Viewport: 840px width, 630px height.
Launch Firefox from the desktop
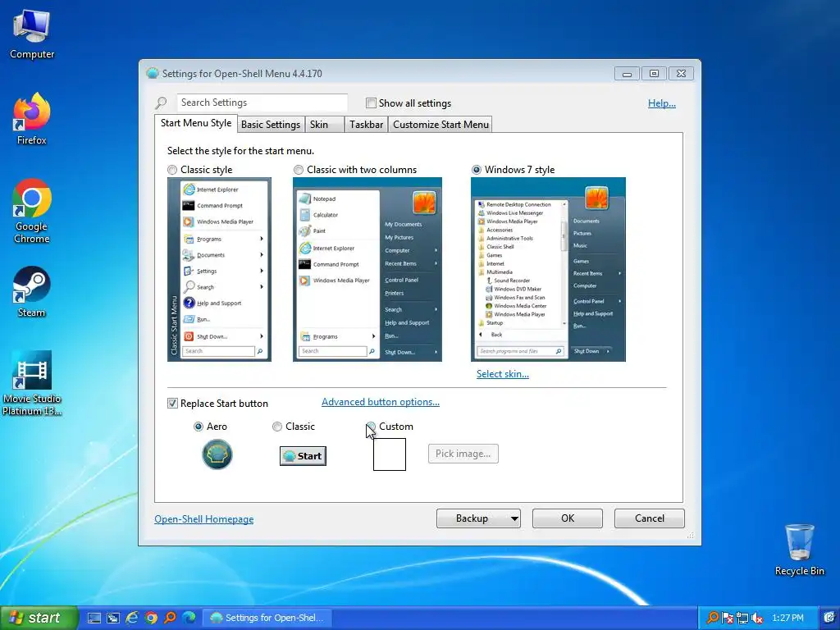pos(32,119)
